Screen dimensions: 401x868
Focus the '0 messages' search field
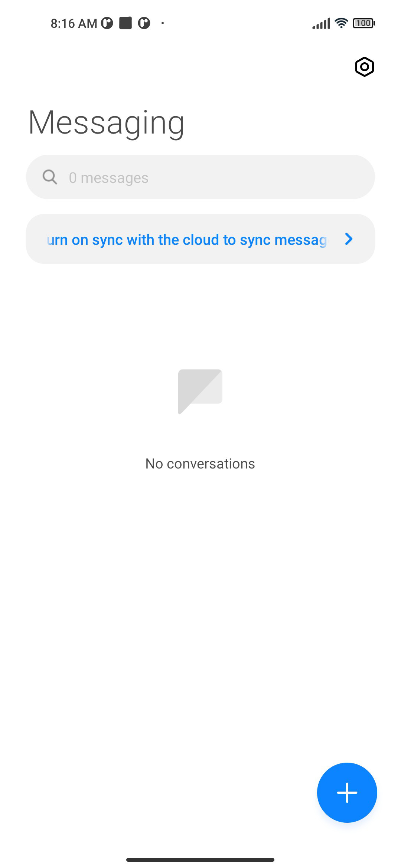coord(200,177)
